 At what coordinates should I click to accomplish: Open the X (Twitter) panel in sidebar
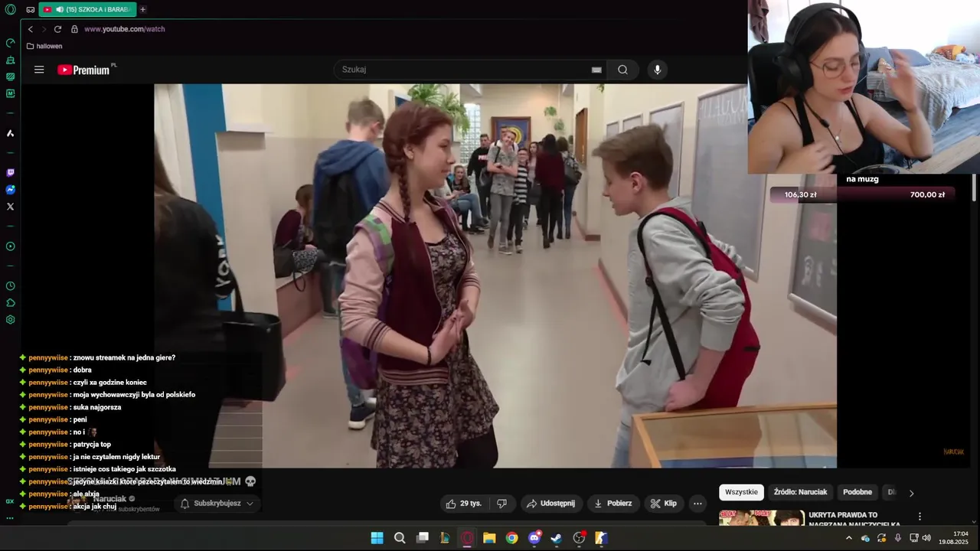[10, 207]
